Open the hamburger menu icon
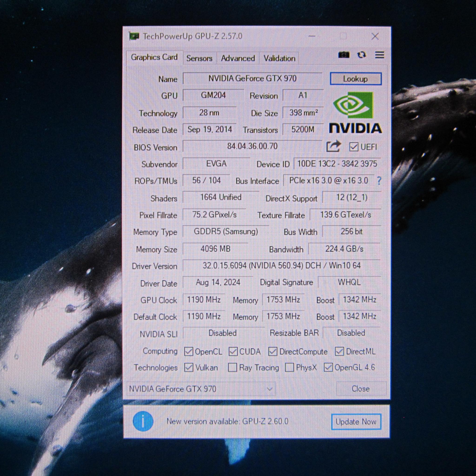The image size is (476, 476). tap(379, 55)
